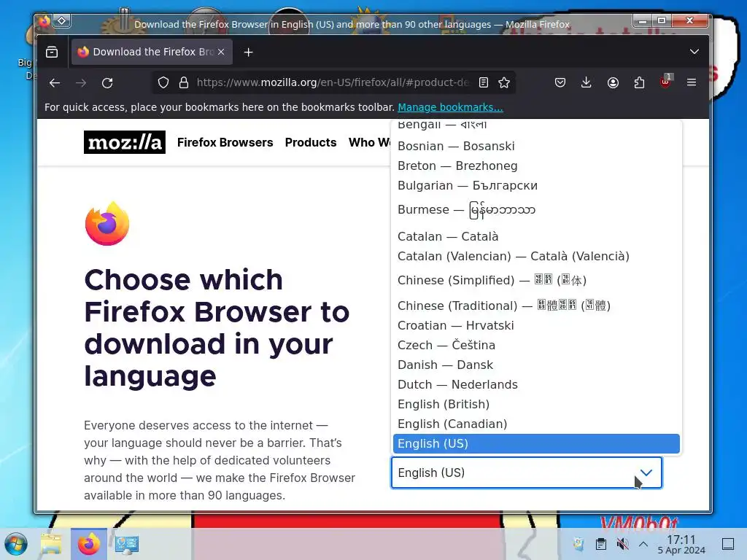747x560 pixels.
Task: Click the pin window diamond icon in title bar
Action: (62, 21)
